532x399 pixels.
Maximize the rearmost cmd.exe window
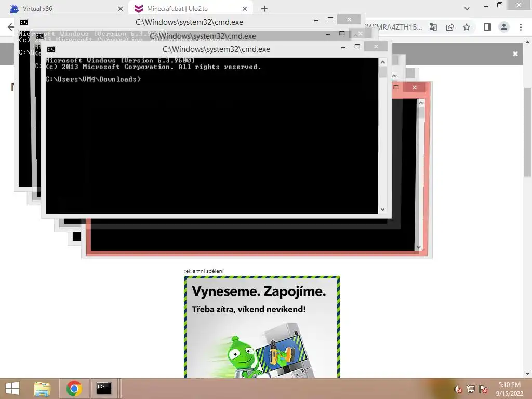point(330,20)
